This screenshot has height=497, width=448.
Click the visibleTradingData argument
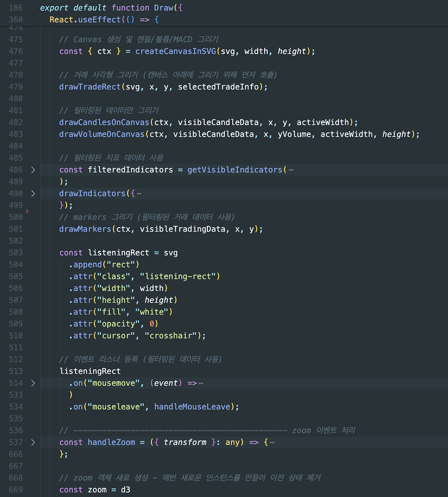pos(183,229)
